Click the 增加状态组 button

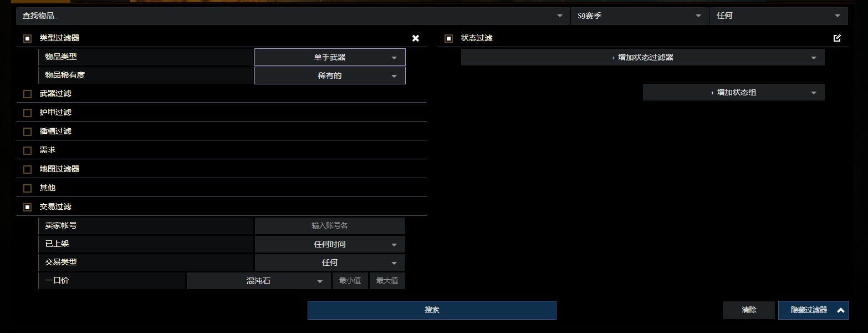pos(733,92)
